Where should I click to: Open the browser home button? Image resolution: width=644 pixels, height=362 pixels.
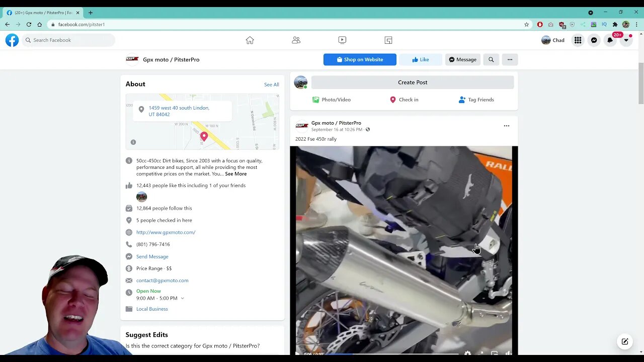point(40,24)
